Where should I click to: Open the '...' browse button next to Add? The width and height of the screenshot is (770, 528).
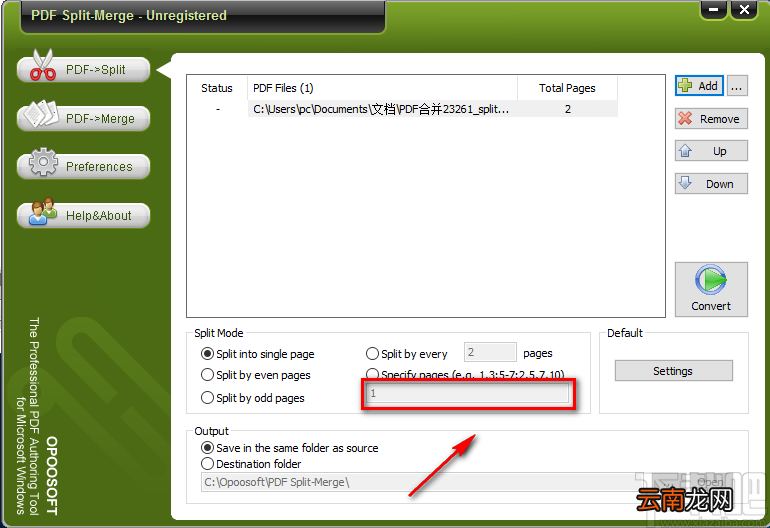point(737,86)
